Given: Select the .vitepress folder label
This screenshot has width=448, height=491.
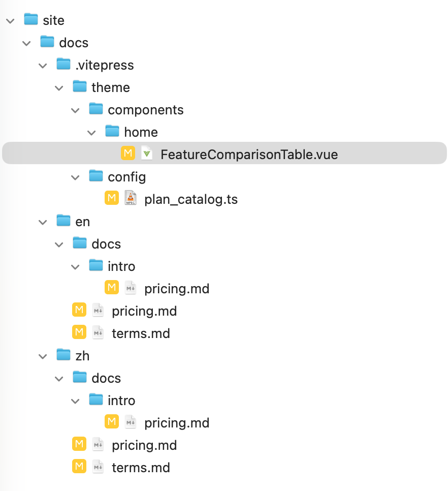Looking at the screenshot, I should coord(105,65).
